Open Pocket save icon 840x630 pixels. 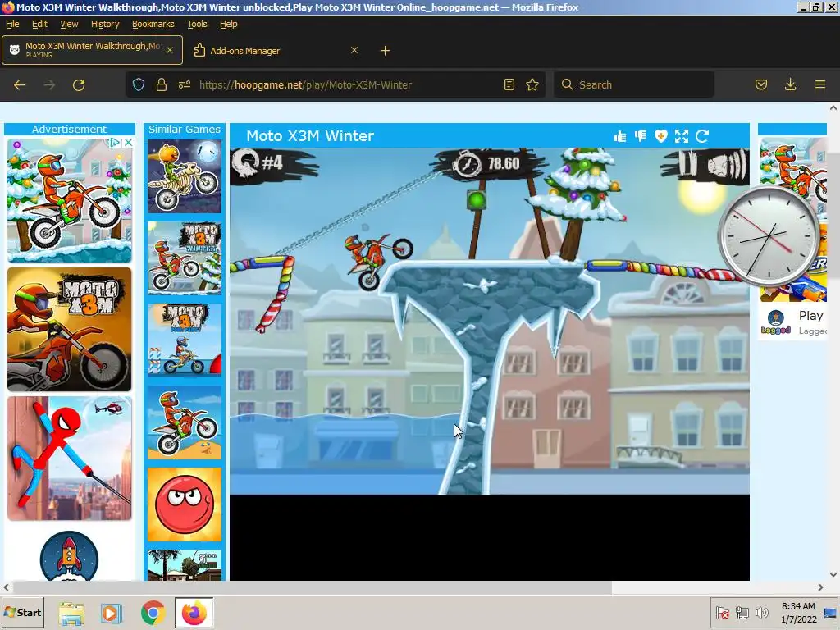[x=760, y=84]
